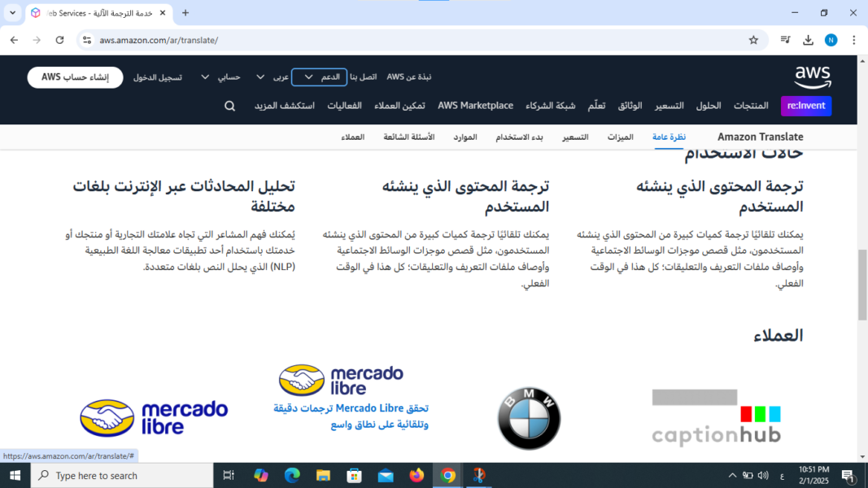The width and height of the screenshot is (868, 488).
Task: Click the address bar URL
Action: point(159,40)
